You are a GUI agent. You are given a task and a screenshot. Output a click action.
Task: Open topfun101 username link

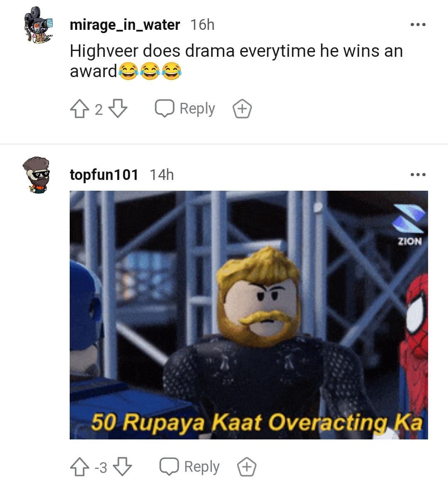[104, 175]
